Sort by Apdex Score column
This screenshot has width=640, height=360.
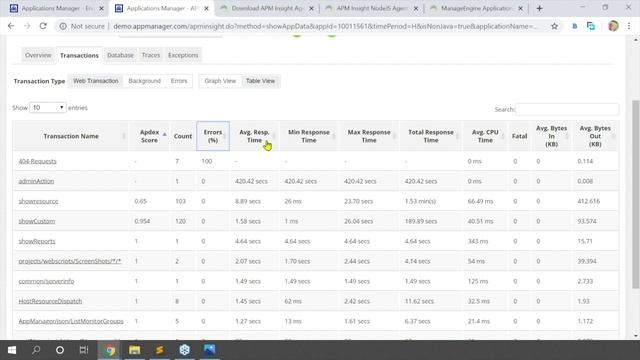pos(149,136)
